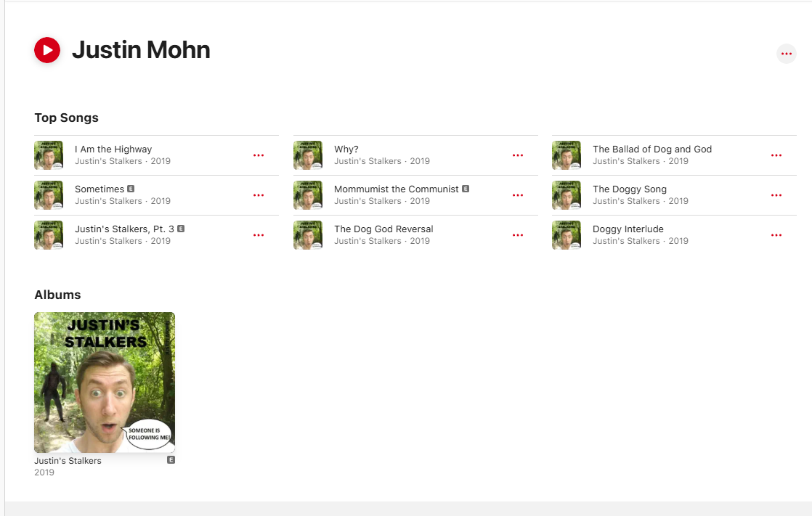Open more options for The Doggy Song

click(x=776, y=195)
